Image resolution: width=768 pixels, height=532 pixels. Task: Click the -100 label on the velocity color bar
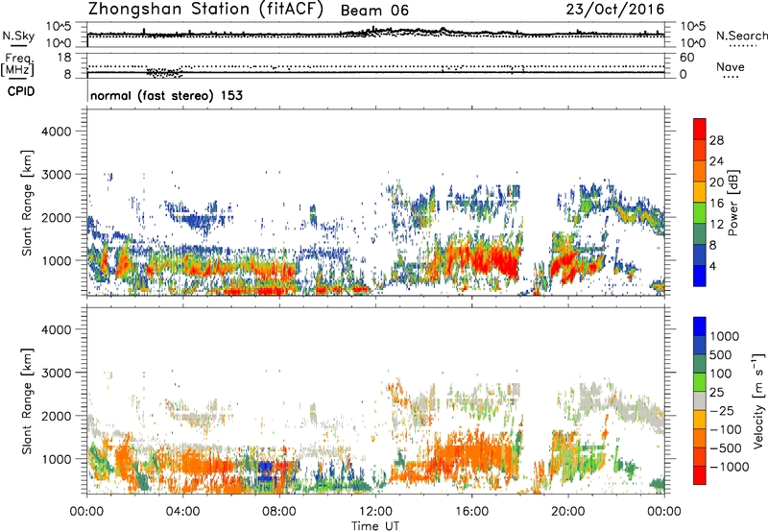pos(726,429)
